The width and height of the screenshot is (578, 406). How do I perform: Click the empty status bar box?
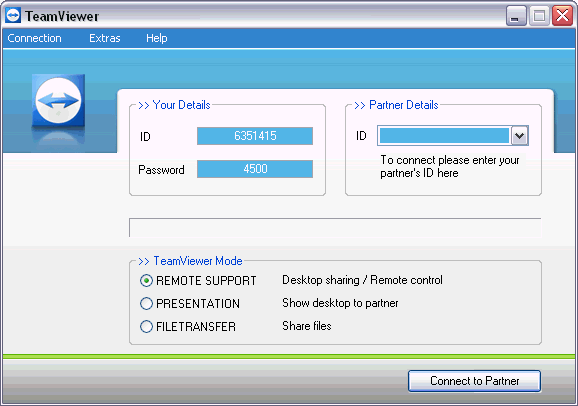click(x=335, y=228)
